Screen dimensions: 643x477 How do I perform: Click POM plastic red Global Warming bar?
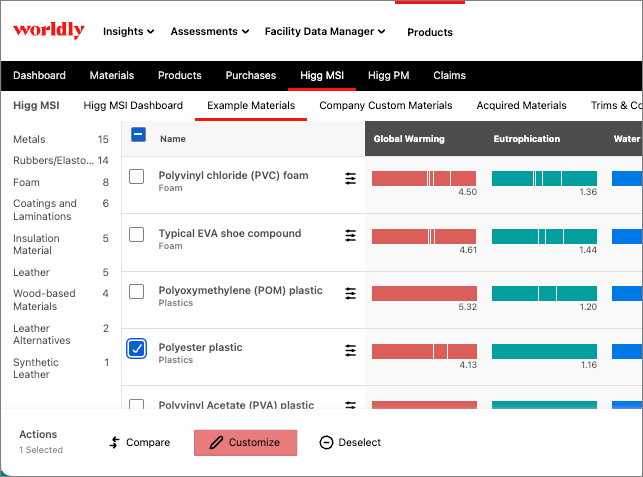tap(424, 293)
